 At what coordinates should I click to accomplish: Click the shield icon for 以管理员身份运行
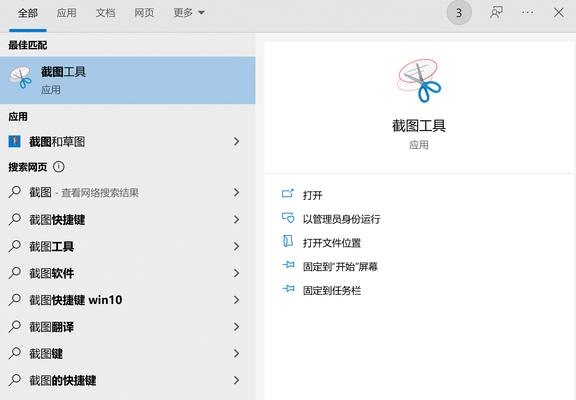click(288, 218)
